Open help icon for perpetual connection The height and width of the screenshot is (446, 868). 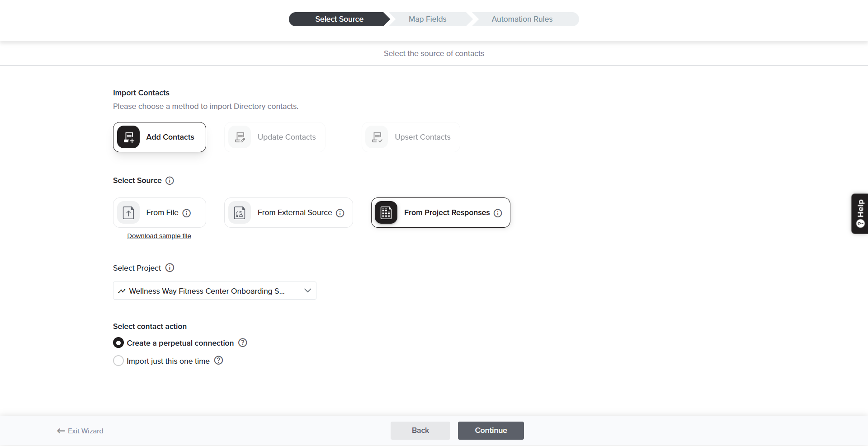(243, 343)
